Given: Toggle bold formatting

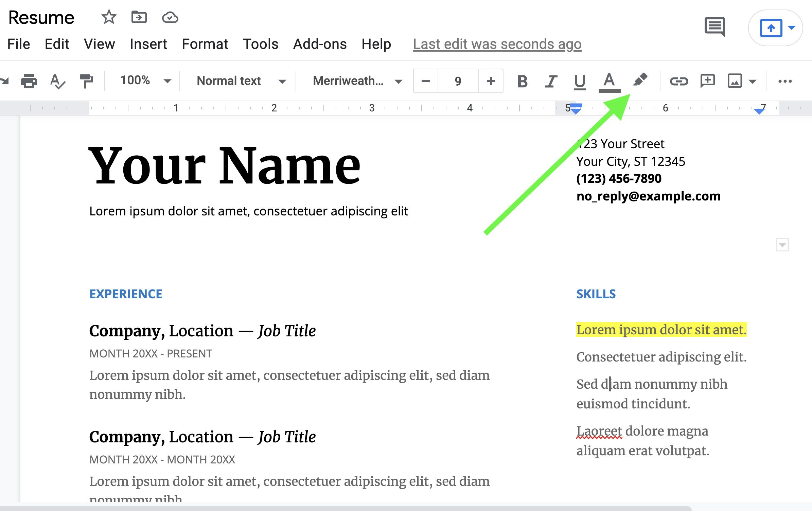Looking at the screenshot, I should point(522,81).
